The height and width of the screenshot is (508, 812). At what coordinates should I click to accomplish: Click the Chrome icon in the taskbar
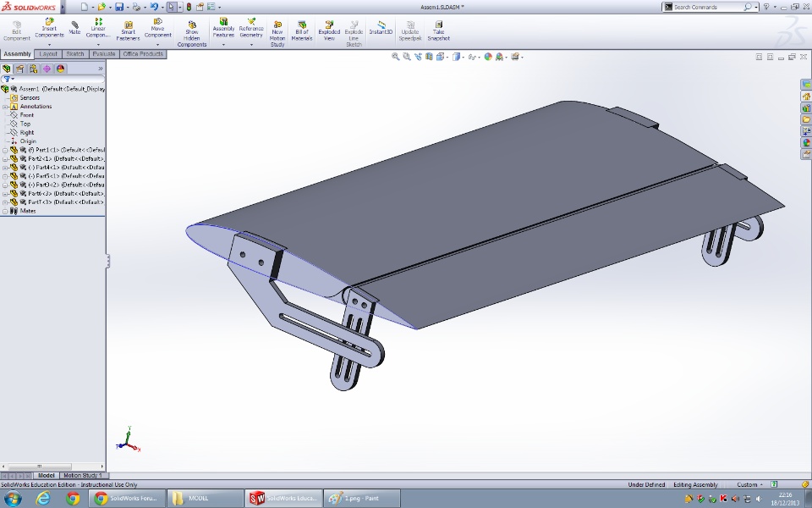pyautogui.click(x=73, y=498)
